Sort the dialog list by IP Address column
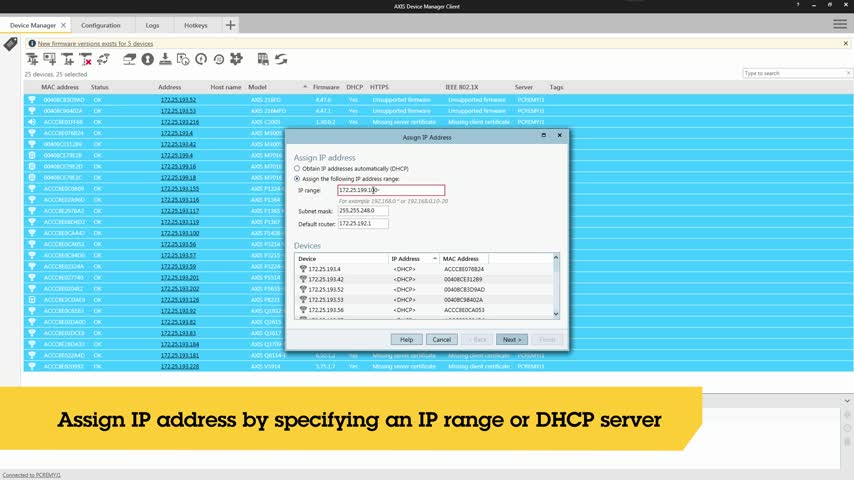Screen dimensions: 854x480 [406, 259]
